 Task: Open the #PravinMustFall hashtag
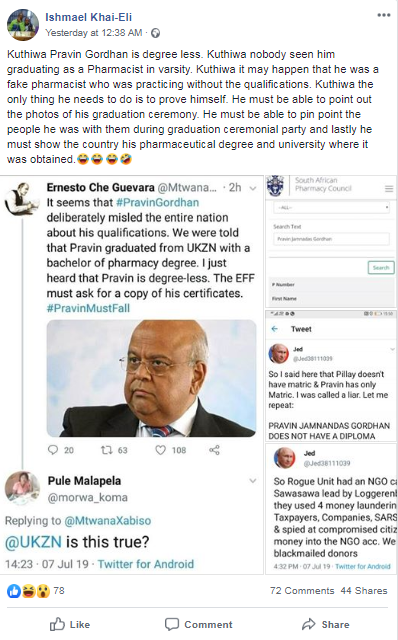88,308
